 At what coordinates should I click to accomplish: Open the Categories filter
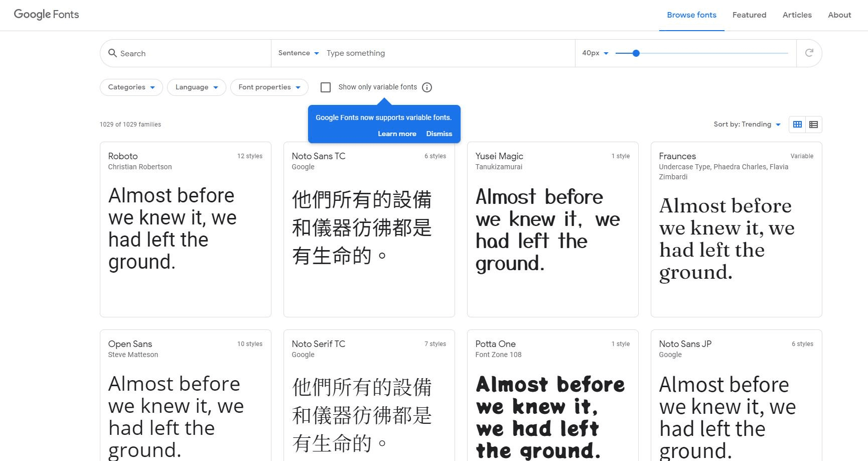[130, 87]
